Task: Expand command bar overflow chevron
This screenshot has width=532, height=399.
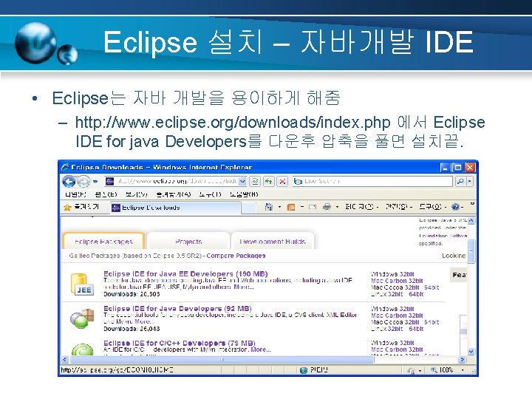Action: [472, 204]
